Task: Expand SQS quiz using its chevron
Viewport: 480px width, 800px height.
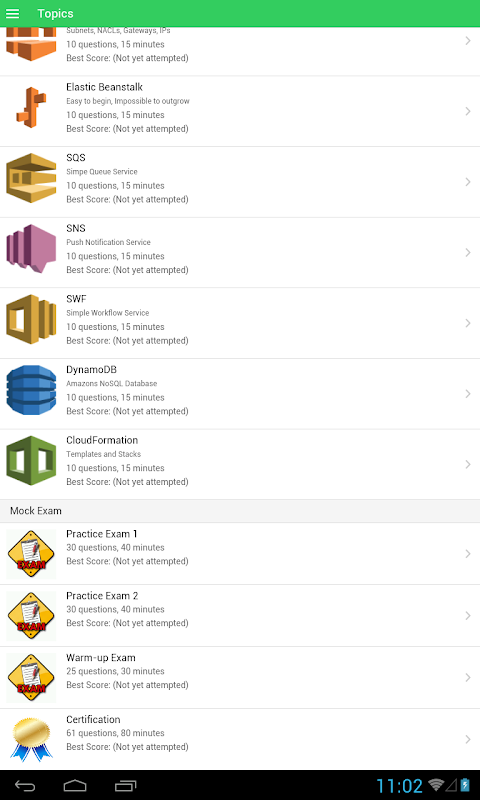Action: 468,182
